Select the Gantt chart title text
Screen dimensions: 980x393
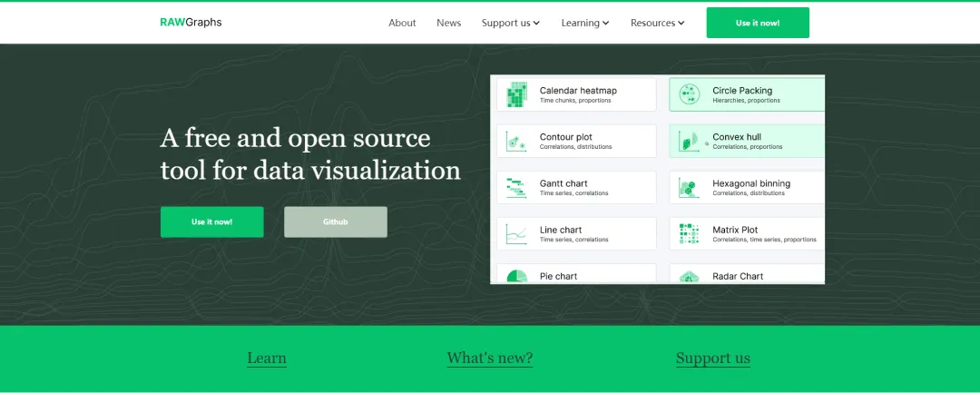coord(563,183)
